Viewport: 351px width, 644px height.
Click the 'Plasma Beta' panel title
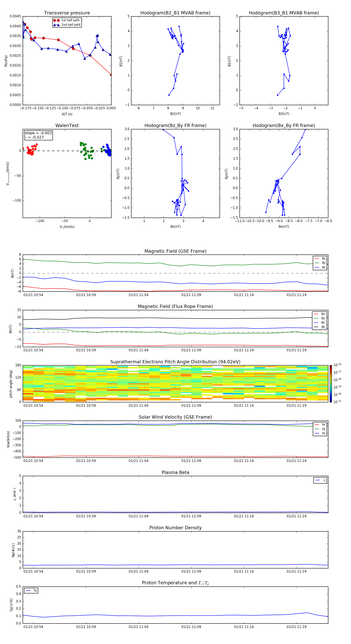[x=175, y=473]
